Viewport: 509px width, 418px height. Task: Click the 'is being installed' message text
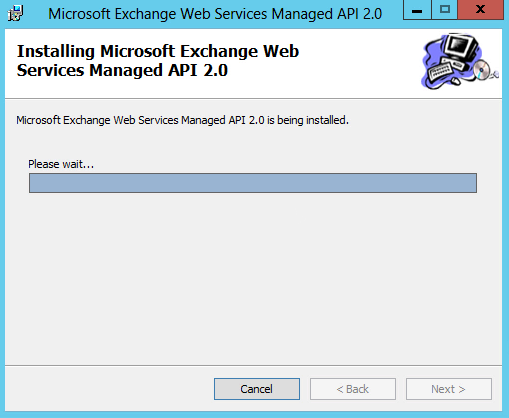[182, 120]
